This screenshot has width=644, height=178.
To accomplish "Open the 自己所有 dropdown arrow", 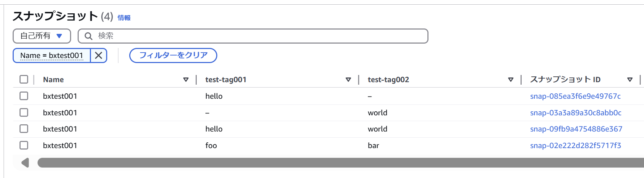I will click(x=59, y=36).
